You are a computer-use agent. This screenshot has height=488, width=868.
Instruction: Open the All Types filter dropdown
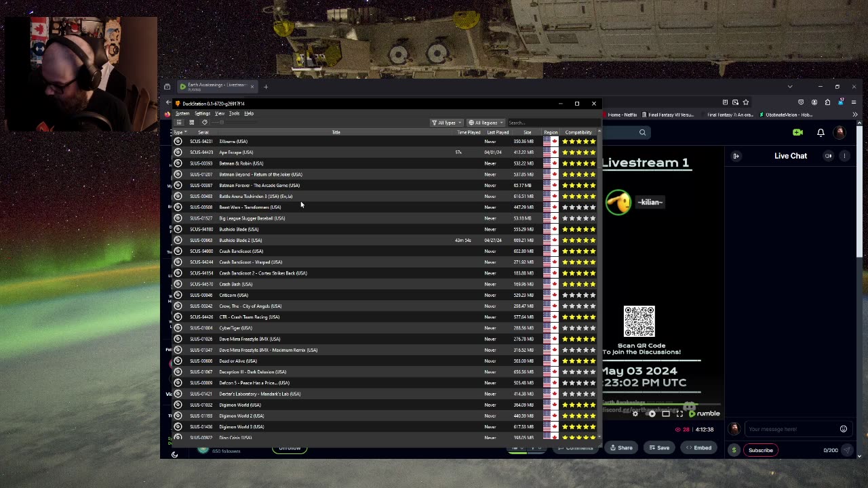pyautogui.click(x=446, y=123)
